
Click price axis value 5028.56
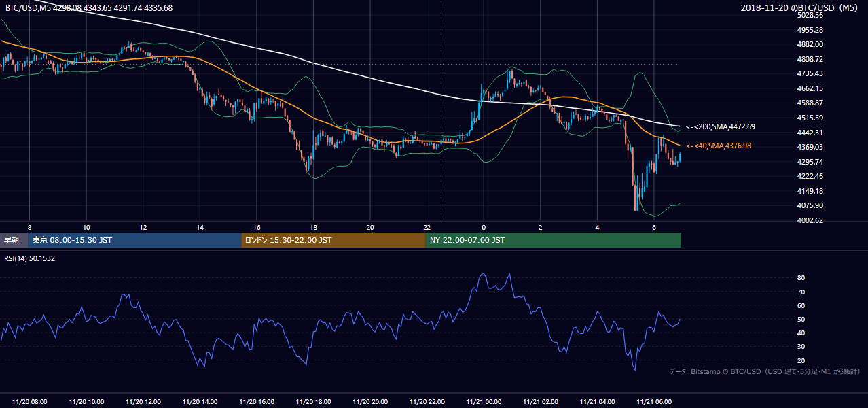coord(810,15)
